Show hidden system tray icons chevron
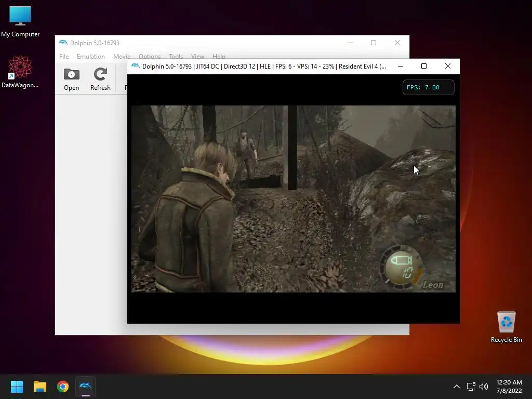Image resolution: width=532 pixels, height=399 pixels. [457, 387]
